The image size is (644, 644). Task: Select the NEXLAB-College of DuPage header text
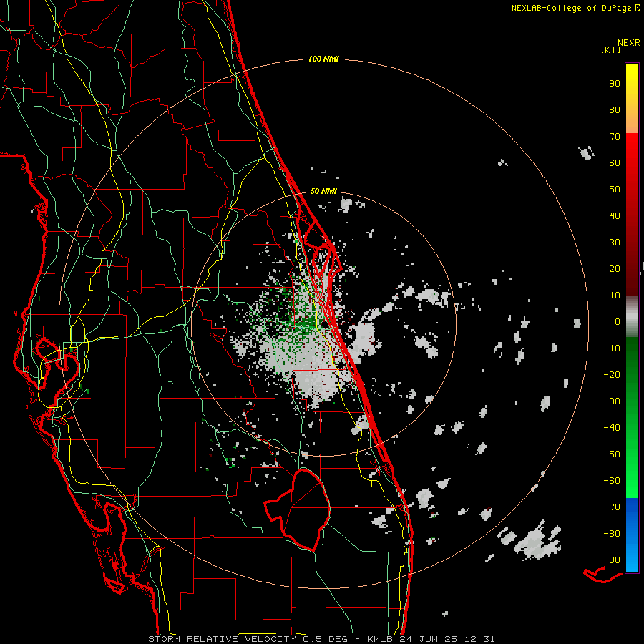572,8
